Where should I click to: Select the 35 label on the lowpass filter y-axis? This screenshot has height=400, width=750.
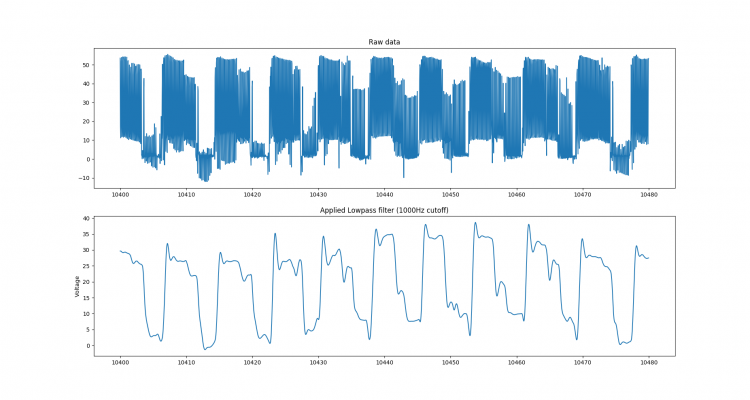(86, 234)
